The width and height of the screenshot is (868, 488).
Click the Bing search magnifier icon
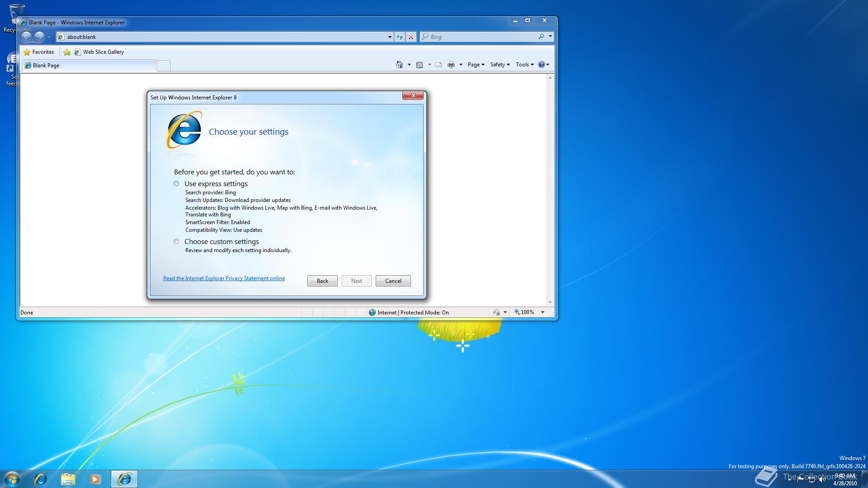click(541, 37)
